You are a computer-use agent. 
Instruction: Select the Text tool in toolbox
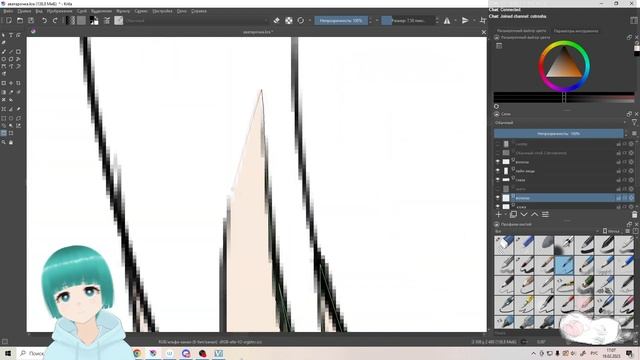[x=11, y=36]
